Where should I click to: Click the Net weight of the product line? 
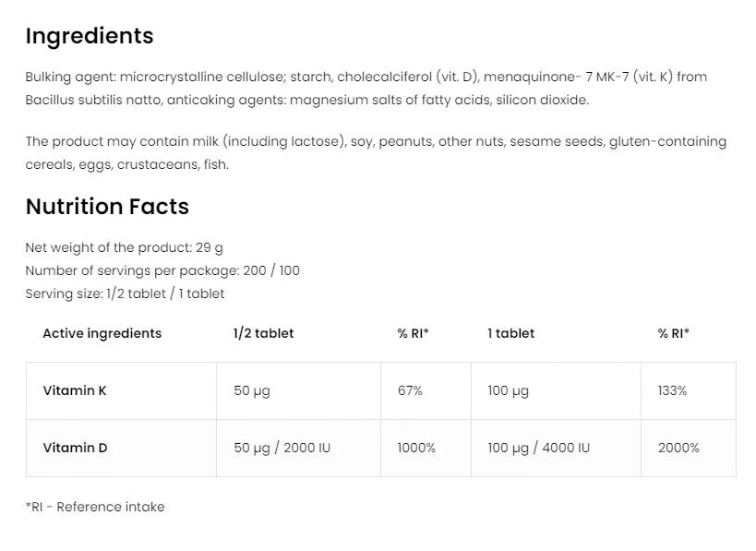coord(125,247)
